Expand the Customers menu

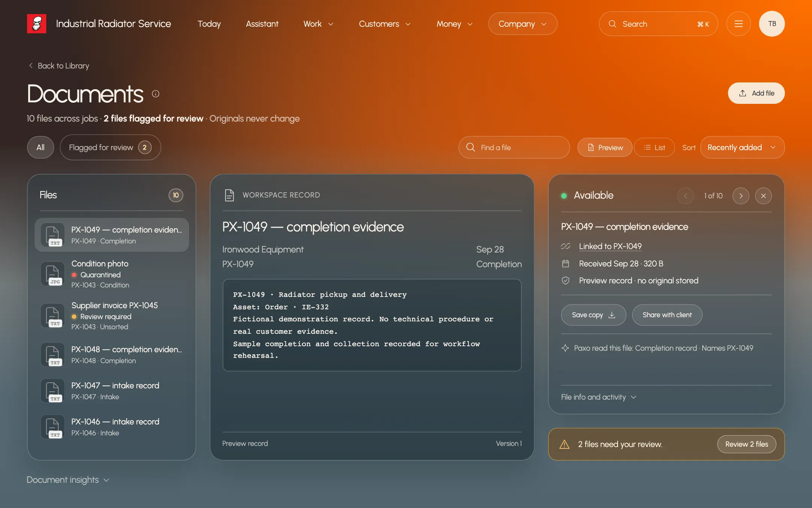coord(385,24)
